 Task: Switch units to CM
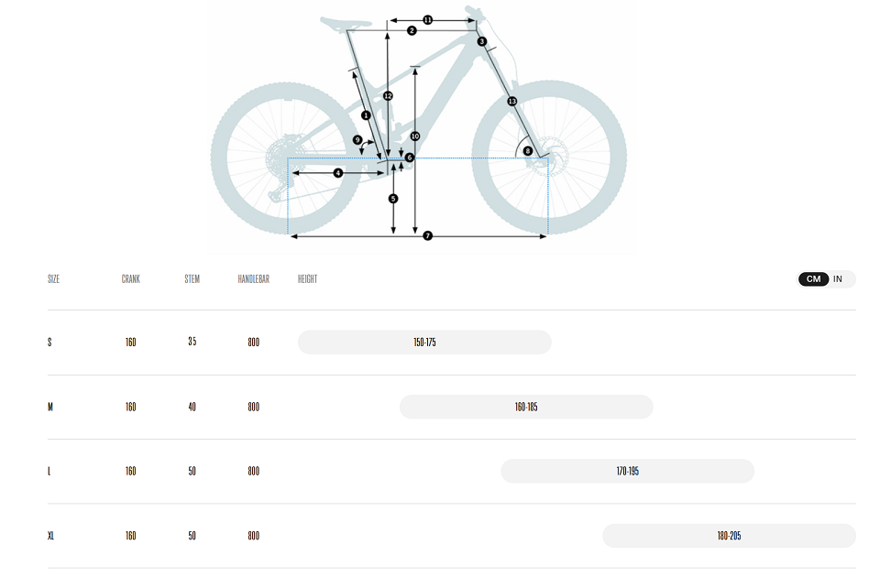point(814,279)
